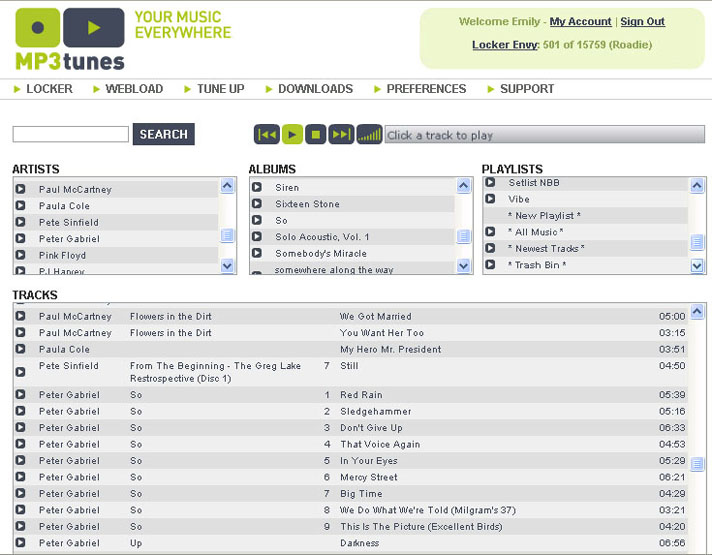Viewport: 712px width, 555px height.
Task: Select album 'Flowers in the Dirt' in We Got Married row
Action: point(171,316)
